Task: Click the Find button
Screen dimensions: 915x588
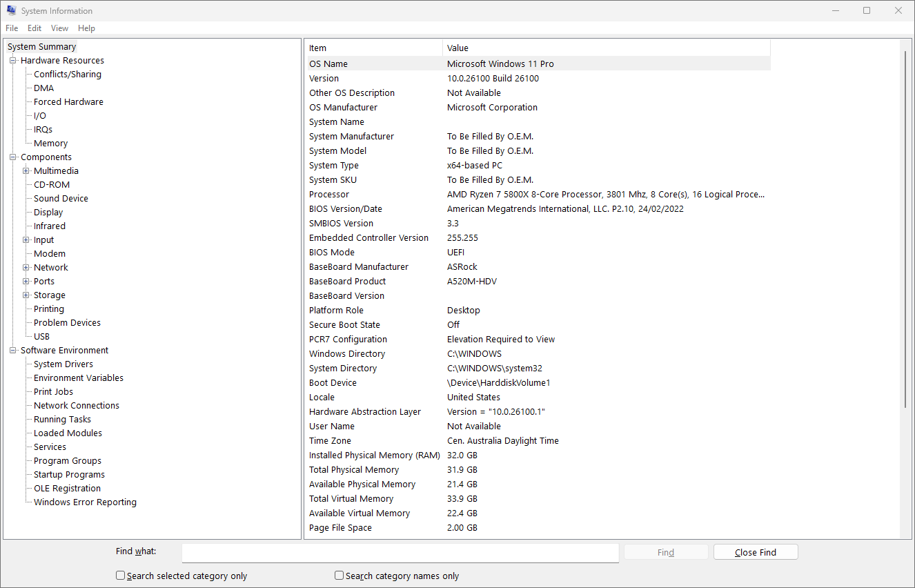Action: click(665, 551)
